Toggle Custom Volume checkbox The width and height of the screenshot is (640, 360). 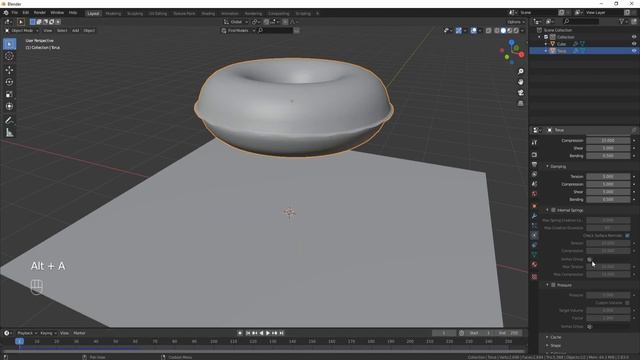(627, 303)
